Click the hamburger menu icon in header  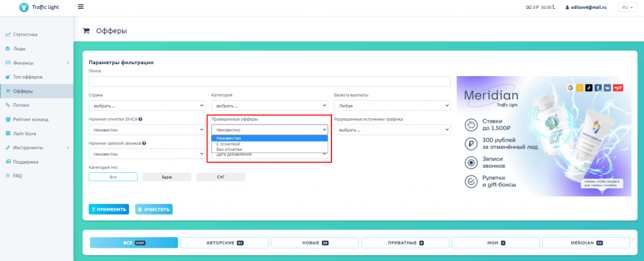tap(80, 7)
